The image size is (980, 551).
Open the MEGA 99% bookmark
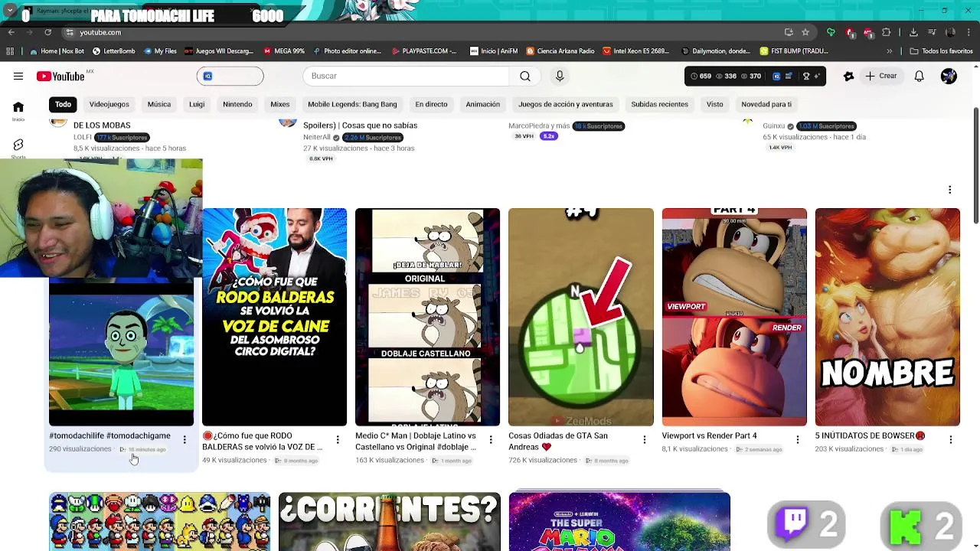[x=283, y=51]
